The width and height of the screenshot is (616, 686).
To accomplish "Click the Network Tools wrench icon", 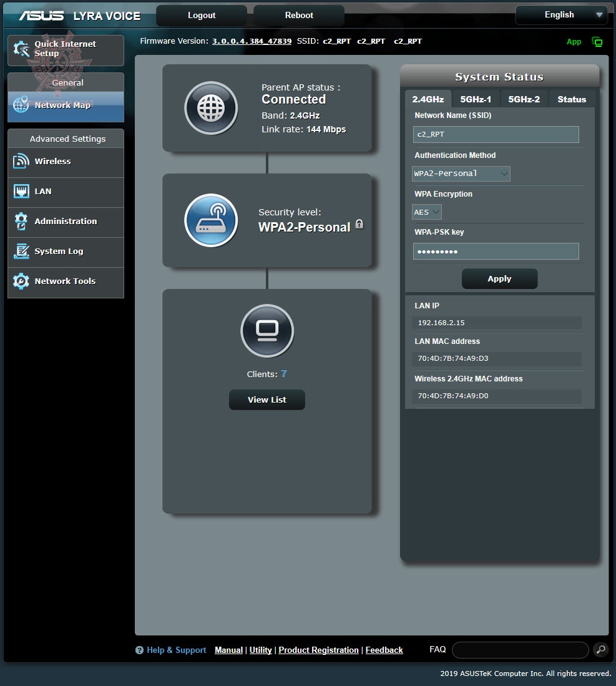I will click(x=21, y=281).
